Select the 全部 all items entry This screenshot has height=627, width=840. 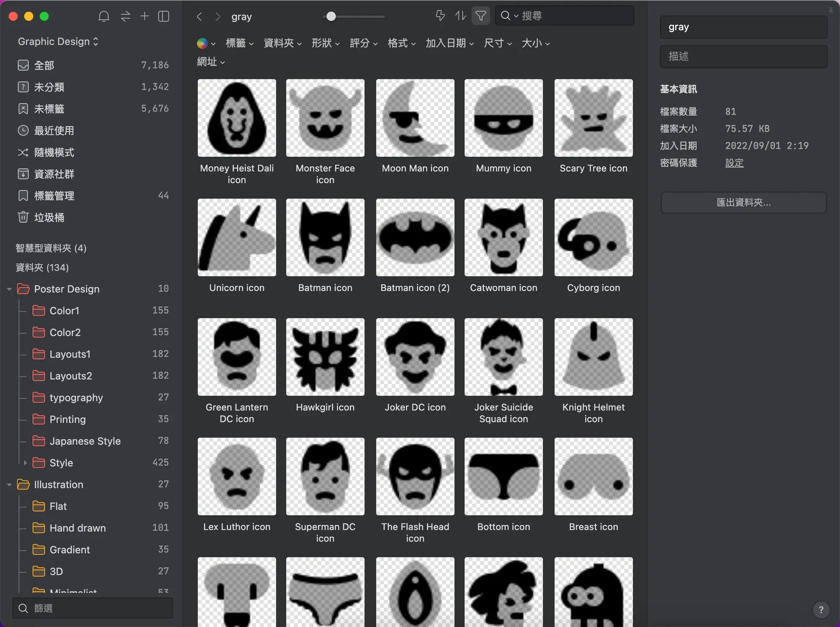pos(93,65)
